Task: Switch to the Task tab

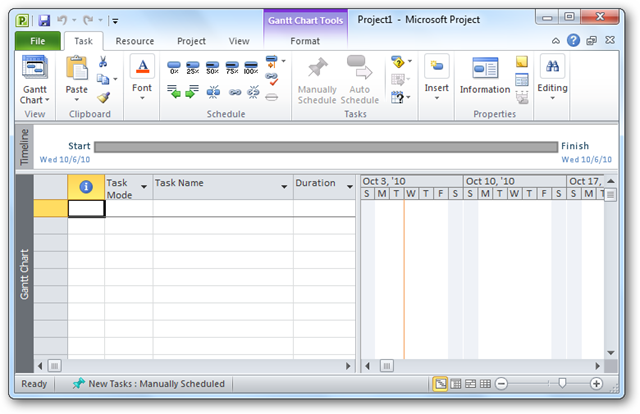Action: [x=83, y=41]
